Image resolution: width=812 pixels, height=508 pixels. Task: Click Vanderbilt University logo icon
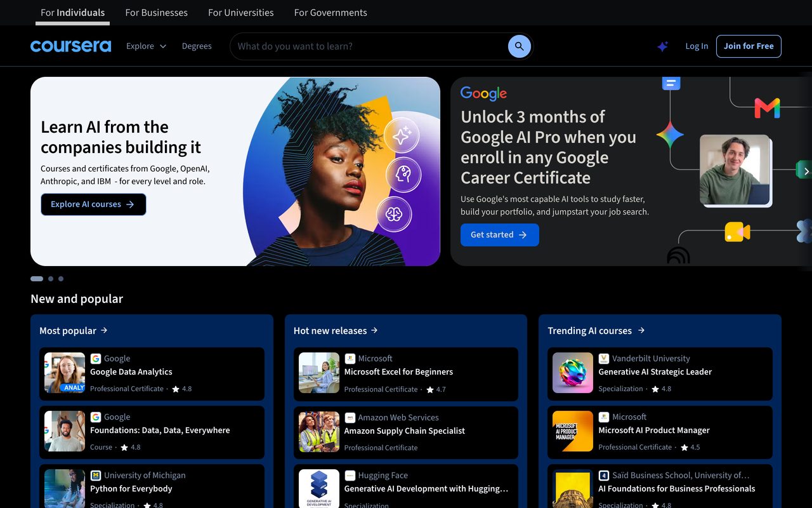coord(604,359)
